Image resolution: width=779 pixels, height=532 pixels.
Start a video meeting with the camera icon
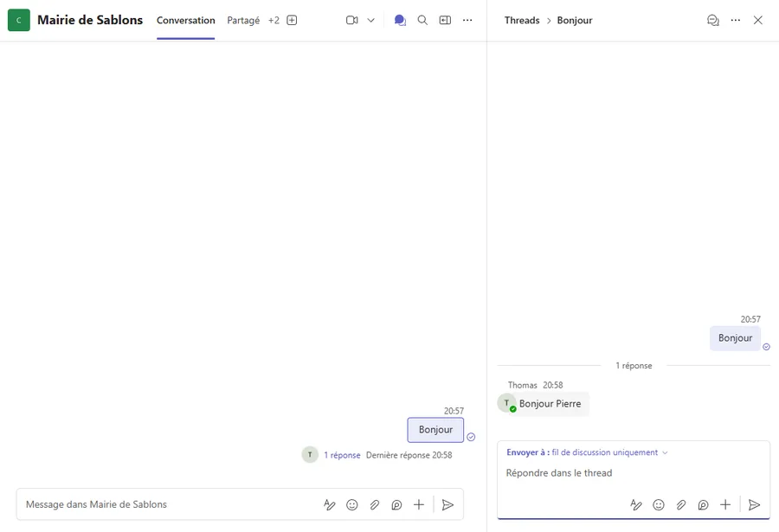(351, 21)
